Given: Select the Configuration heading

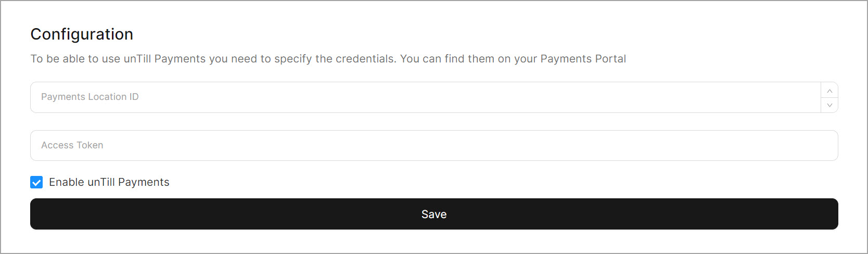Looking at the screenshot, I should click(x=82, y=34).
